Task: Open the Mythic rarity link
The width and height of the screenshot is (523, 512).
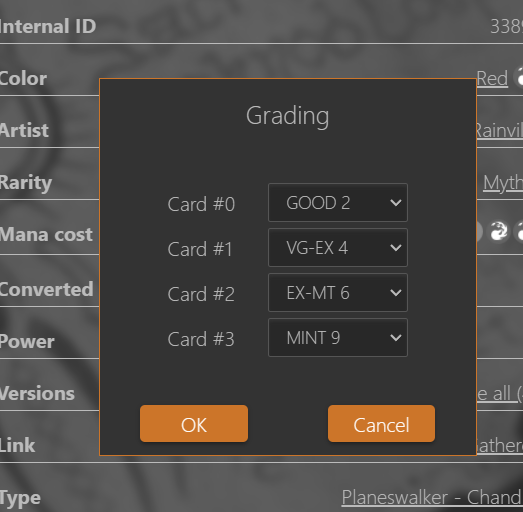Action: tap(503, 183)
